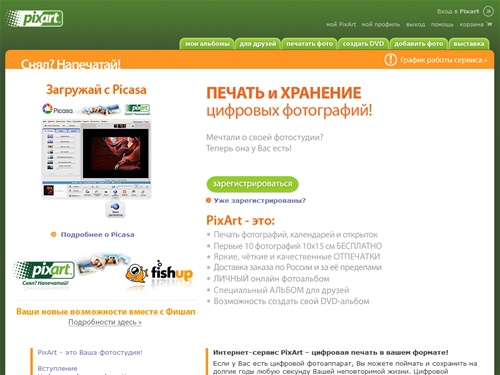Open the помощь link
Viewport: 500px width, 375px height.
click(x=442, y=24)
